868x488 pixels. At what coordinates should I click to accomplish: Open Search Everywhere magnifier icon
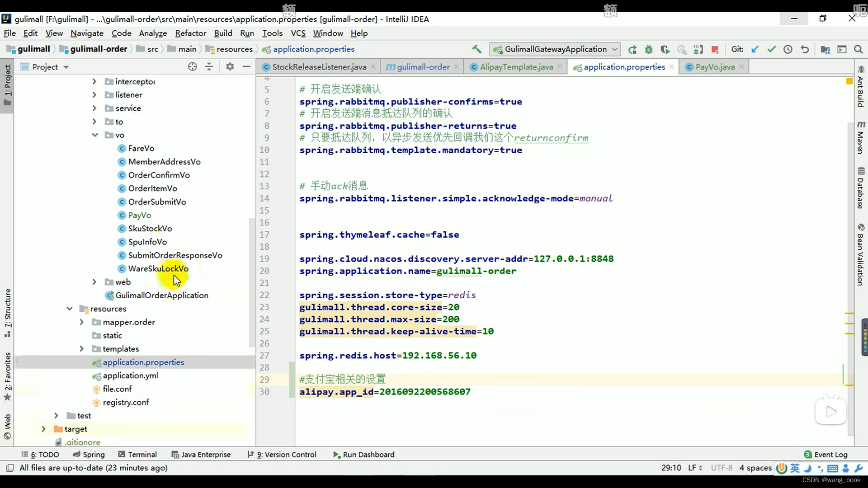pyautogui.click(x=858, y=49)
